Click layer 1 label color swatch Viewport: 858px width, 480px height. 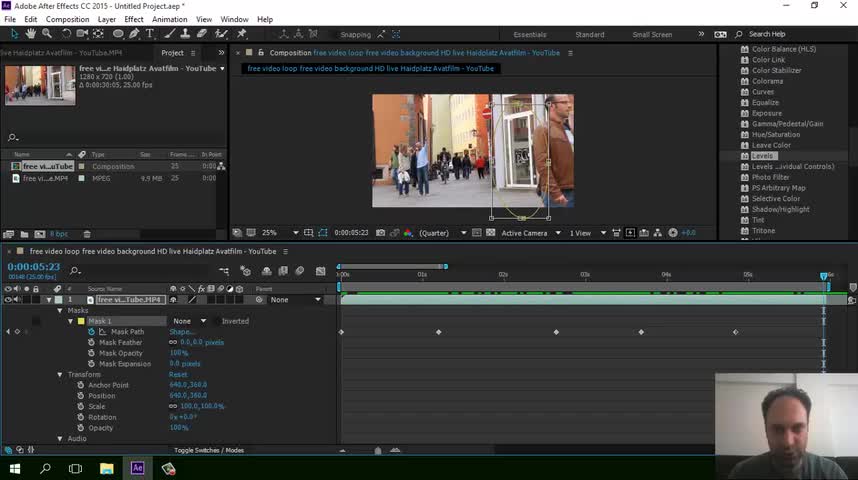coord(59,300)
